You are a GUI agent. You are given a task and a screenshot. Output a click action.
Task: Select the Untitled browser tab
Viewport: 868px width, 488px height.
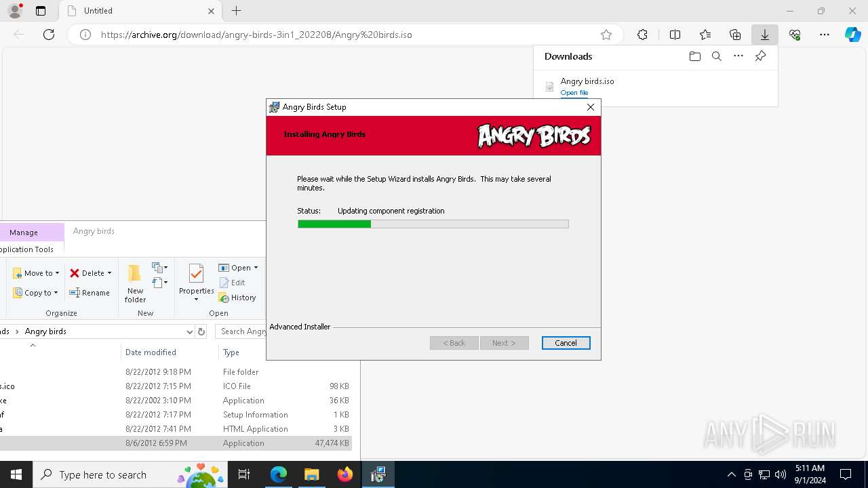(x=139, y=11)
